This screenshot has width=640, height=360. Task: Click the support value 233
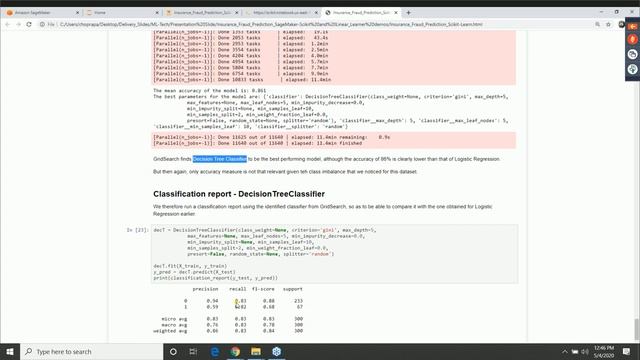(x=298, y=301)
